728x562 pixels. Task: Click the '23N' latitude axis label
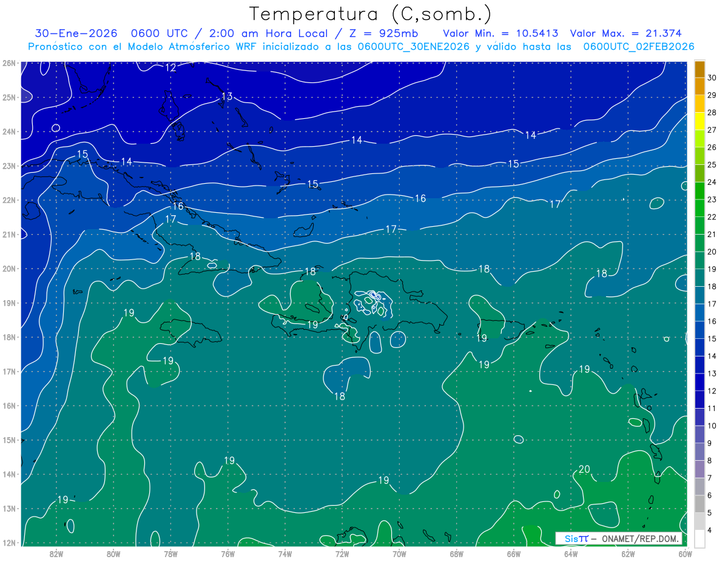pos(8,166)
